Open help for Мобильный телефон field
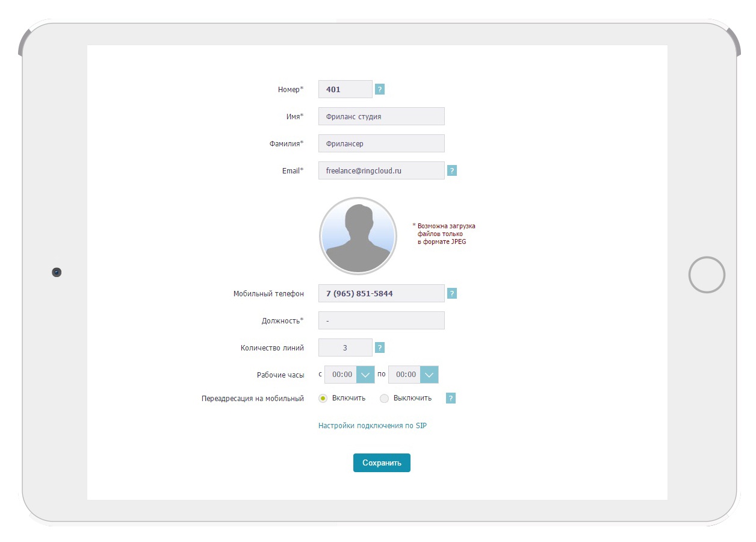 (452, 293)
